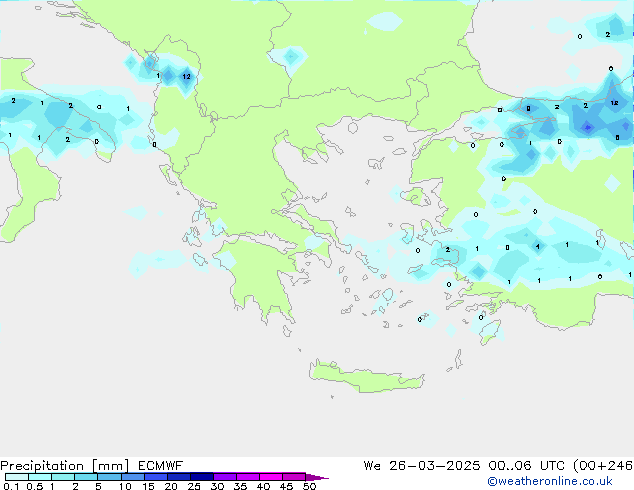Click the 20–25 mm legend swatch

point(179,477)
